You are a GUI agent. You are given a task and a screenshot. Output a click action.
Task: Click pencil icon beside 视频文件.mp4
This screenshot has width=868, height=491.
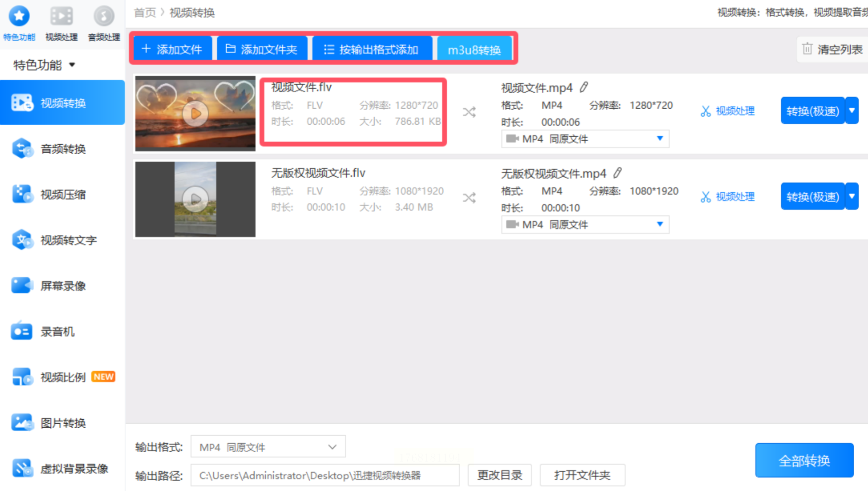pyautogui.click(x=584, y=87)
